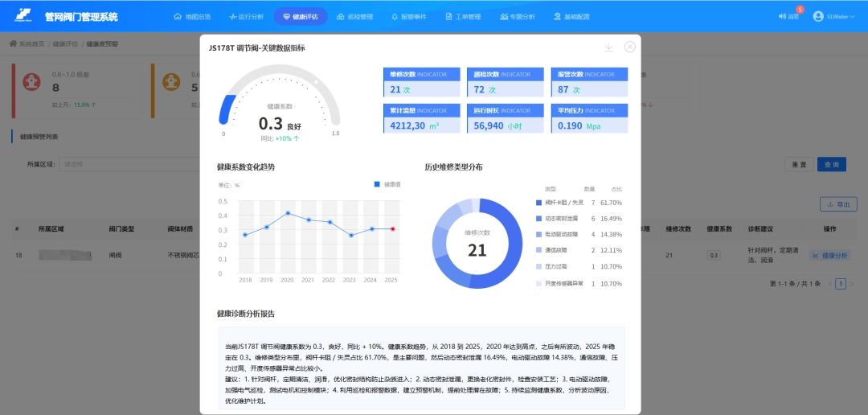
Task: Open the 报警事件 menu
Action: pyautogui.click(x=408, y=17)
